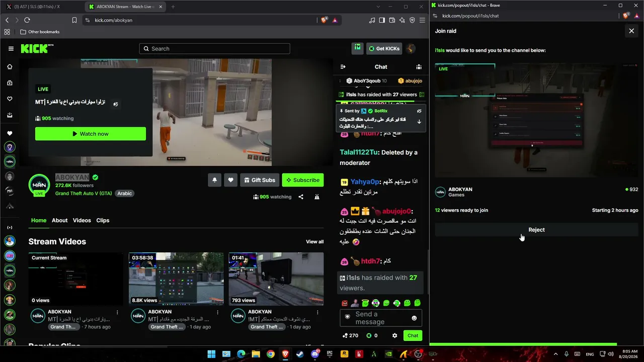The height and width of the screenshot is (362, 644).
Task: Collapse the chat panel with arrow icon
Action: click(343, 67)
